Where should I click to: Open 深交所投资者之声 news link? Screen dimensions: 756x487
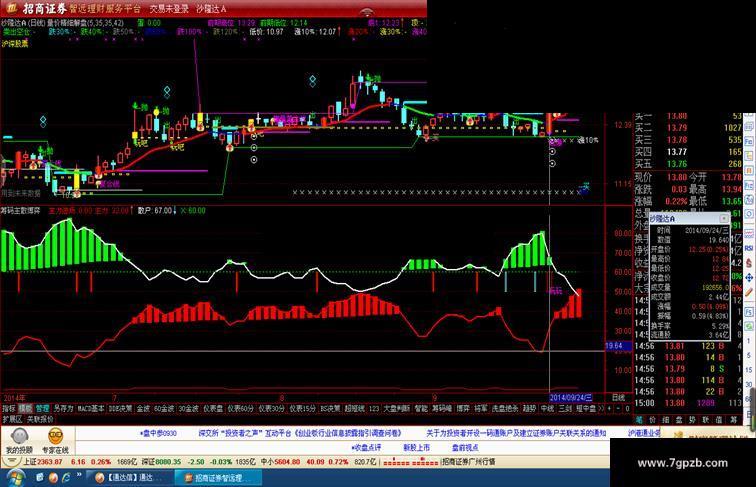click(x=300, y=433)
